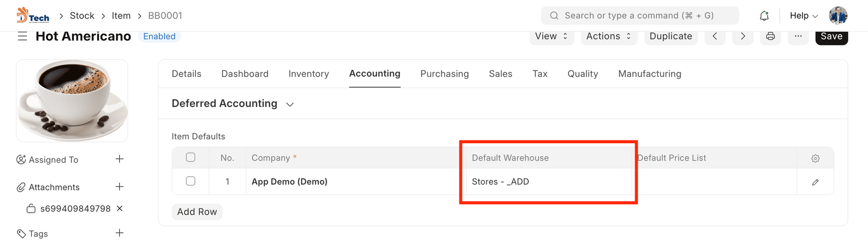Select all rows header checkbox
Viewport: 868px width, 243px height.
point(190,157)
